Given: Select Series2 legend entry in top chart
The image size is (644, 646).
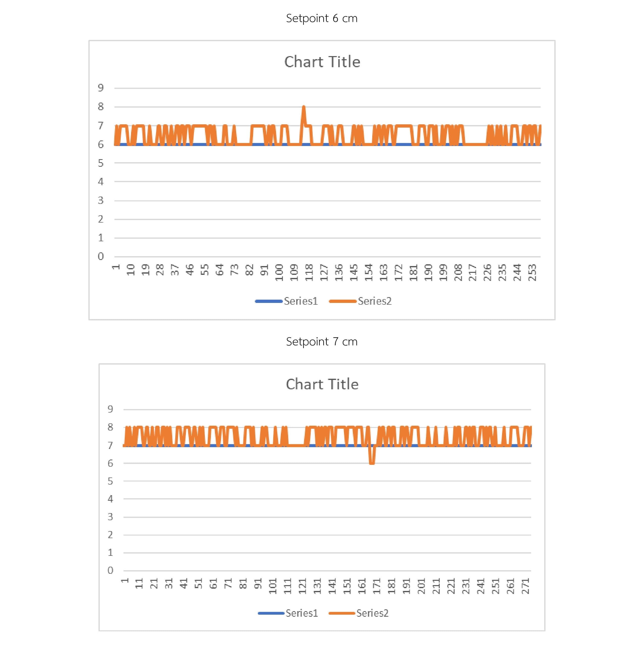Looking at the screenshot, I should tap(360, 301).
